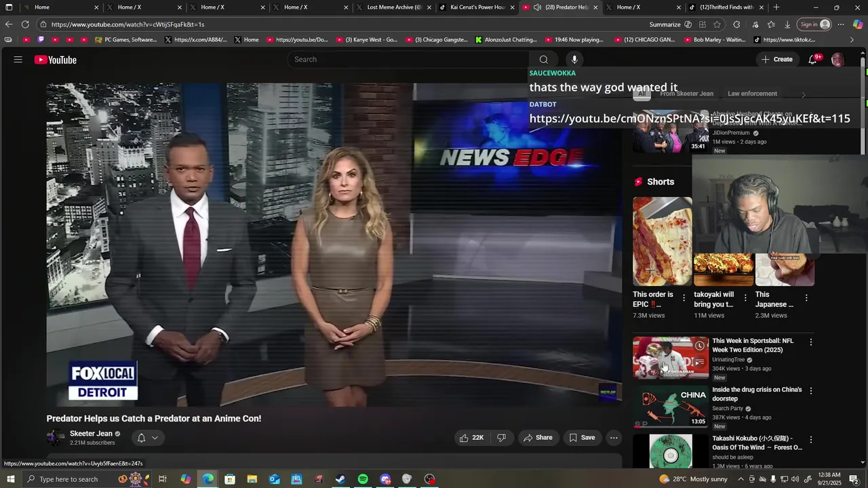Viewport: 868px width, 488px height.
Task: Open more actions ellipsis beside Save
Action: pyautogui.click(x=614, y=438)
